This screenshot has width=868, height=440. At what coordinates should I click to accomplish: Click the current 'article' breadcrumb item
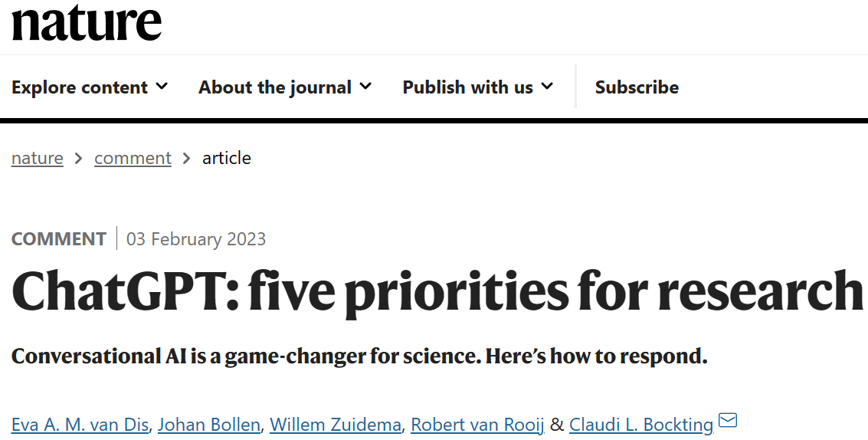227,158
